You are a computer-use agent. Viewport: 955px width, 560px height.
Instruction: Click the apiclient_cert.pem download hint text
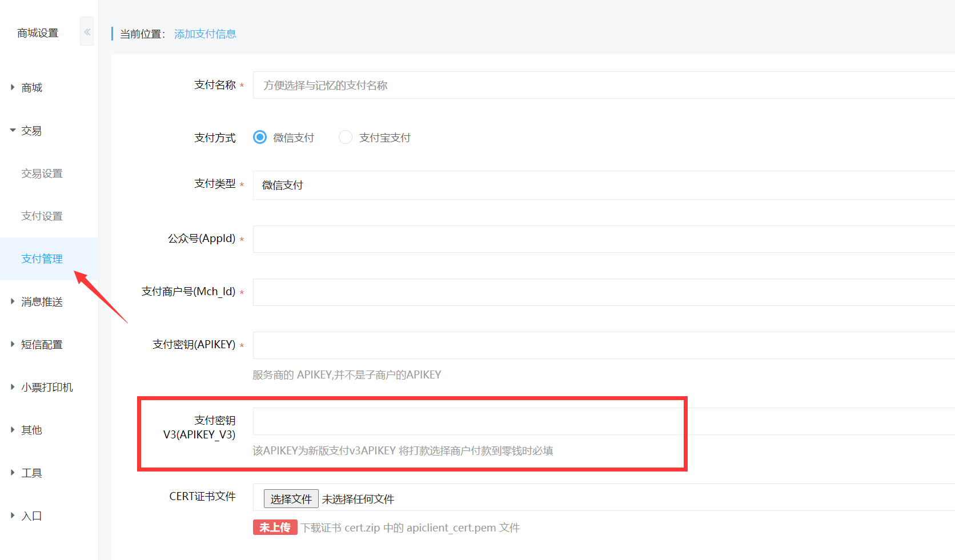(x=411, y=528)
